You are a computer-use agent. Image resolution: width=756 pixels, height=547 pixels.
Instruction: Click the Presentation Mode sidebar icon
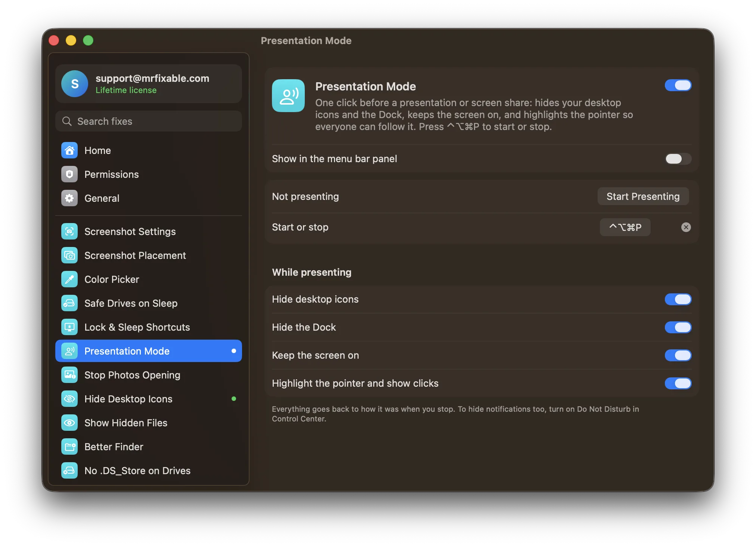69,351
